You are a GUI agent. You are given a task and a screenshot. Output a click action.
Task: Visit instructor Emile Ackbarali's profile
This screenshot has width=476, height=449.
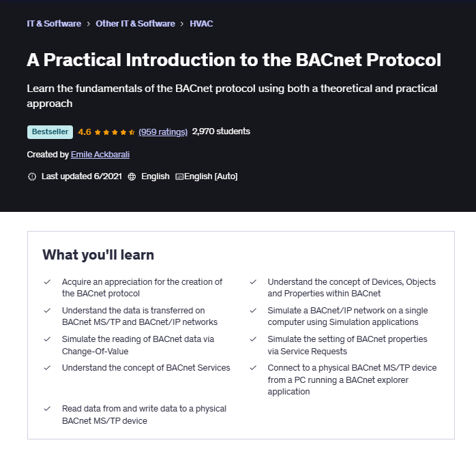pos(100,155)
